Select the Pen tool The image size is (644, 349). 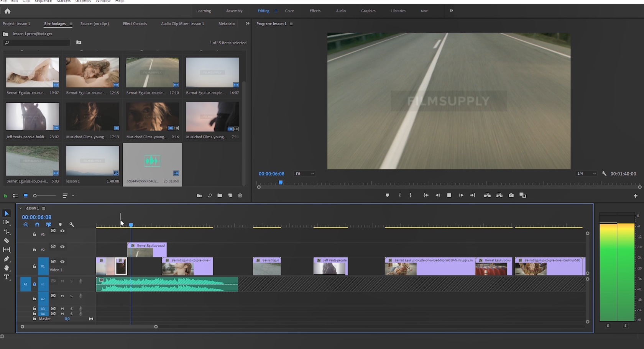7,259
